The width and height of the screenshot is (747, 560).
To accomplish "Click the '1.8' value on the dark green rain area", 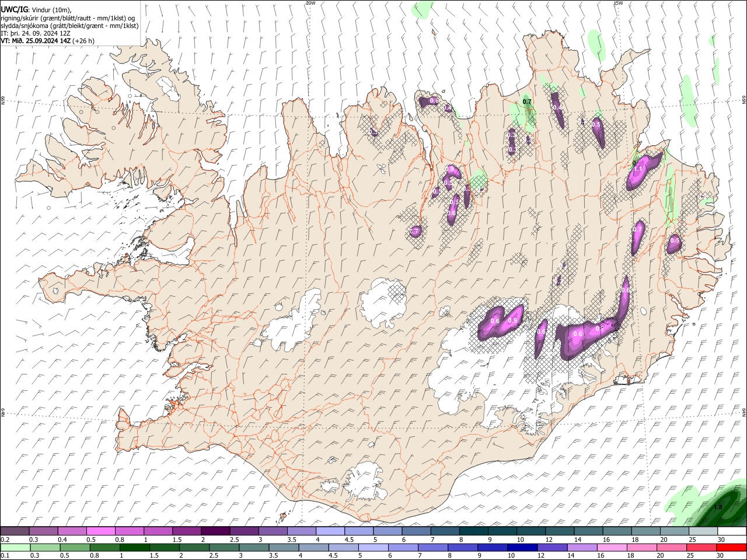I will pos(718,508).
